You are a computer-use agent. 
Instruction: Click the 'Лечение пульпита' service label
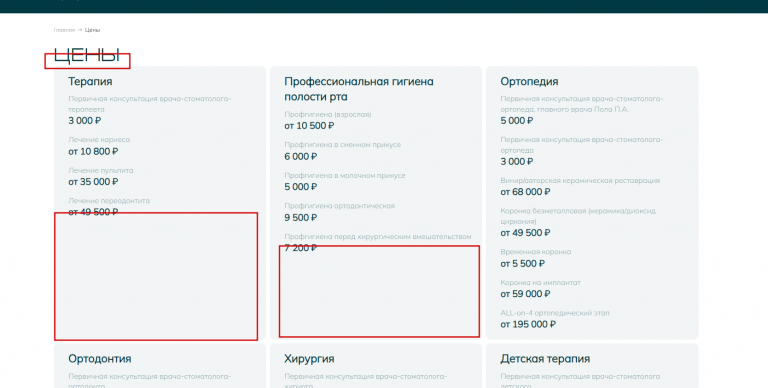coord(100,170)
